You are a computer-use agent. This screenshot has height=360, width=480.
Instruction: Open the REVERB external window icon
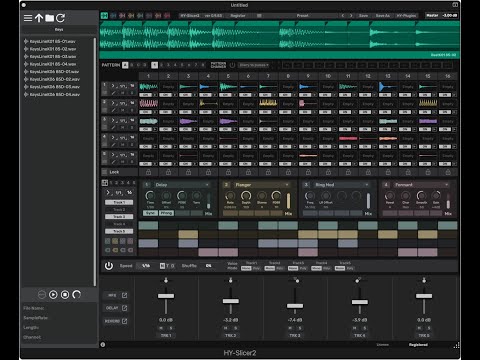point(124,321)
